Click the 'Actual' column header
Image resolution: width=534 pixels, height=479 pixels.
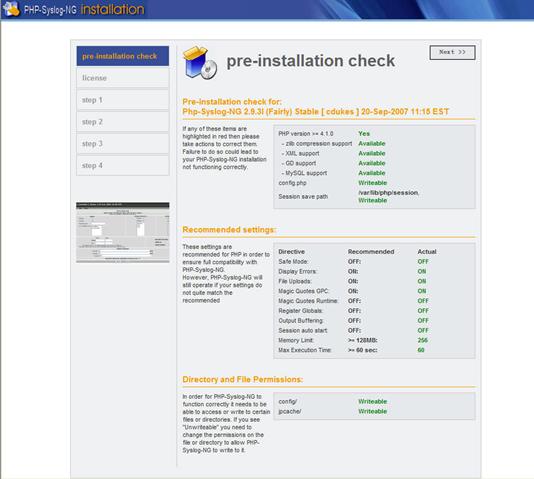tap(427, 252)
